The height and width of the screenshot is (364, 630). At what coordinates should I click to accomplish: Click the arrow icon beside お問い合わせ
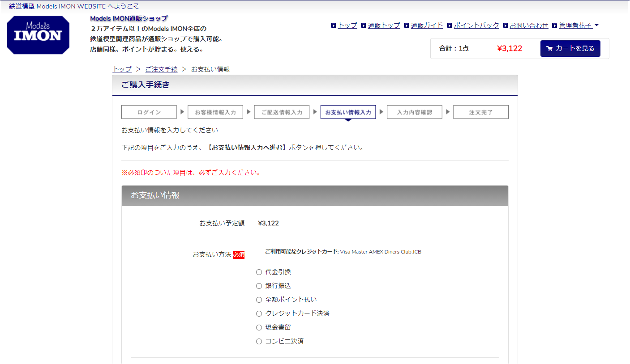[x=505, y=26]
